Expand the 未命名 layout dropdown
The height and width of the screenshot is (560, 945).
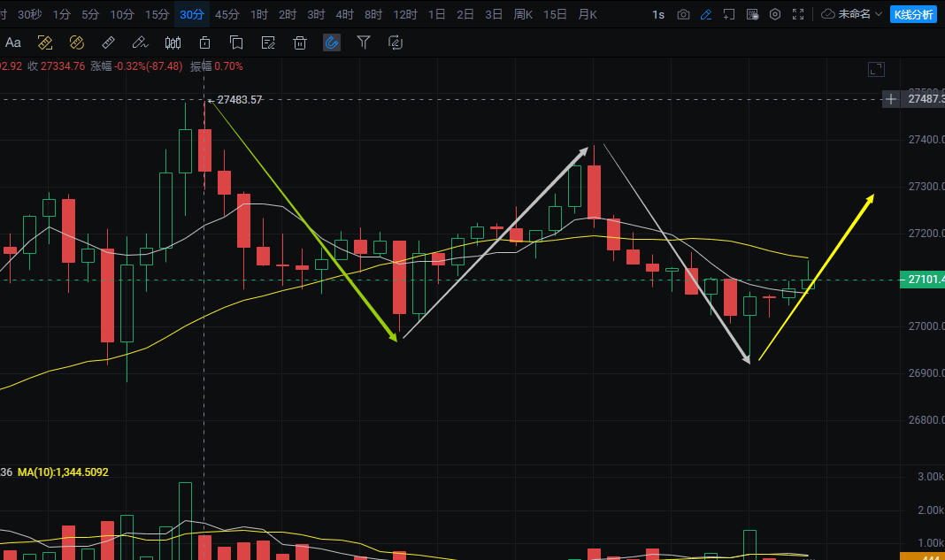[852, 14]
